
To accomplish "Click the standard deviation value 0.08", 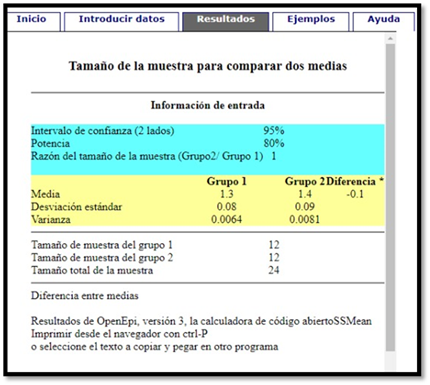I will tap(227, 207).
